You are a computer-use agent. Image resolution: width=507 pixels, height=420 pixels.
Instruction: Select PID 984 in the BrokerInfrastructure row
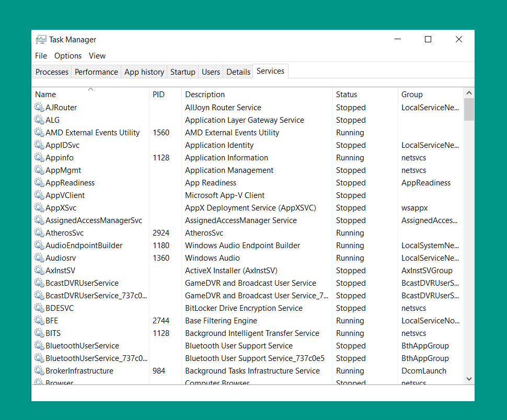[x=159, y=371]
